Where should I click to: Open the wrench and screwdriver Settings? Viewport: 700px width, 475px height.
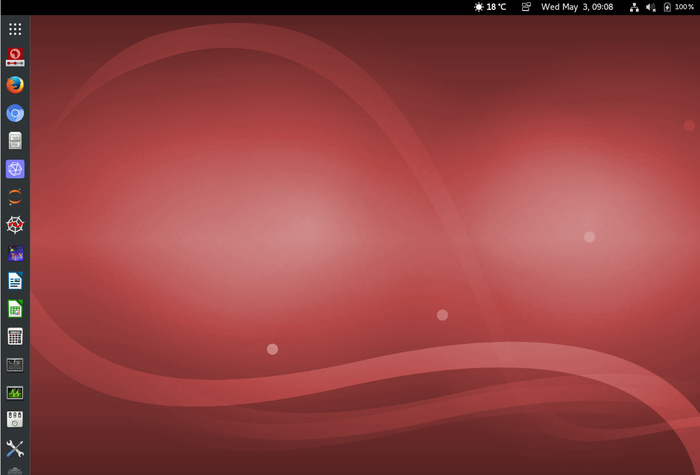point(15,448)
